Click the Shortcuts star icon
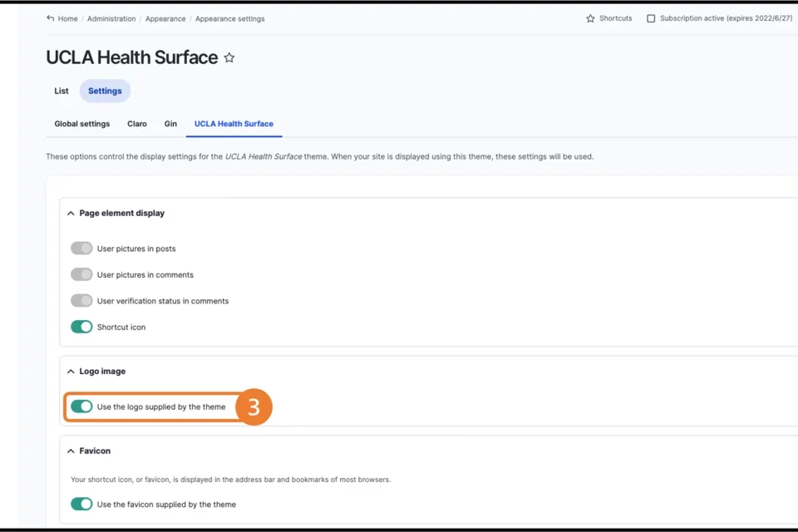The image size is (798, 532). pyautogui.click(x=590, y=18)
